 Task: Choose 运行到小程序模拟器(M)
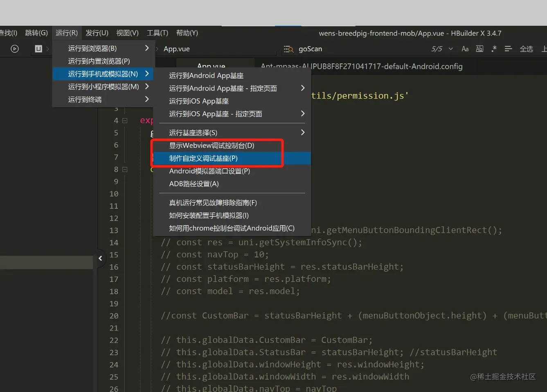coord(104,86)
